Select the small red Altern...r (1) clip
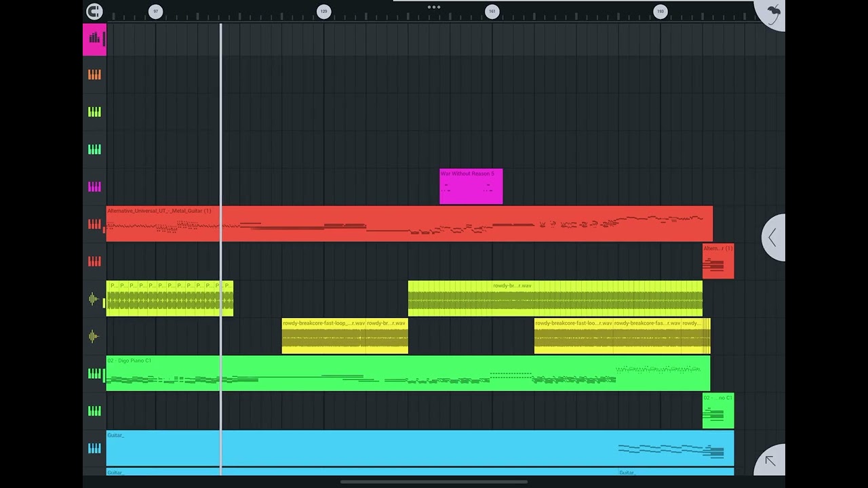This screenshot has width=868, height=488. click(718, 261)
